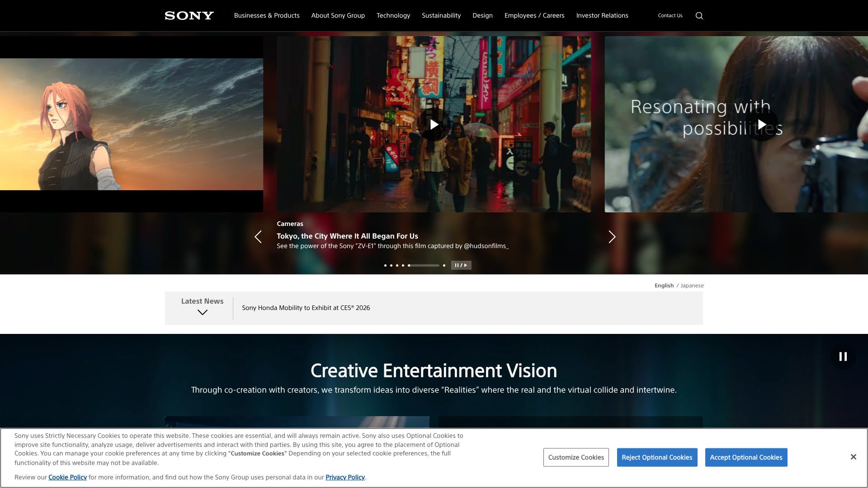Click Customize Cookies button
Image resolution: width=868 pixels, height=488 pixels.
coord(576,457)
